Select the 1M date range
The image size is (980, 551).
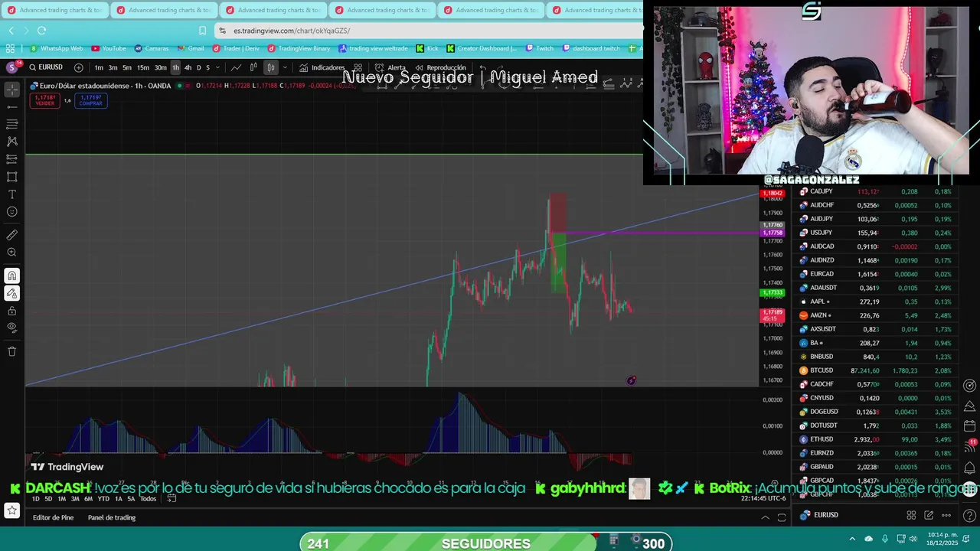[x=62, y=499]
